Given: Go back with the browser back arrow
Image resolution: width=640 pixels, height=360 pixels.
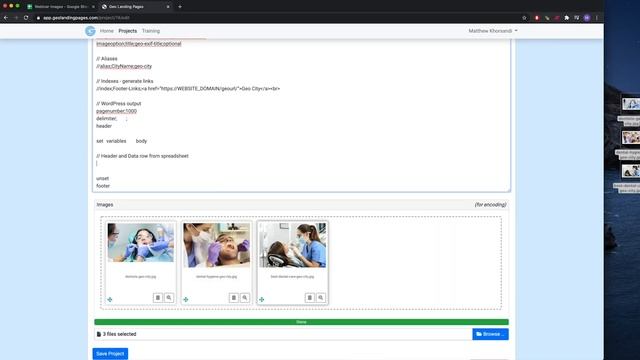Looking at the screenshot, I should coord(6,18).
